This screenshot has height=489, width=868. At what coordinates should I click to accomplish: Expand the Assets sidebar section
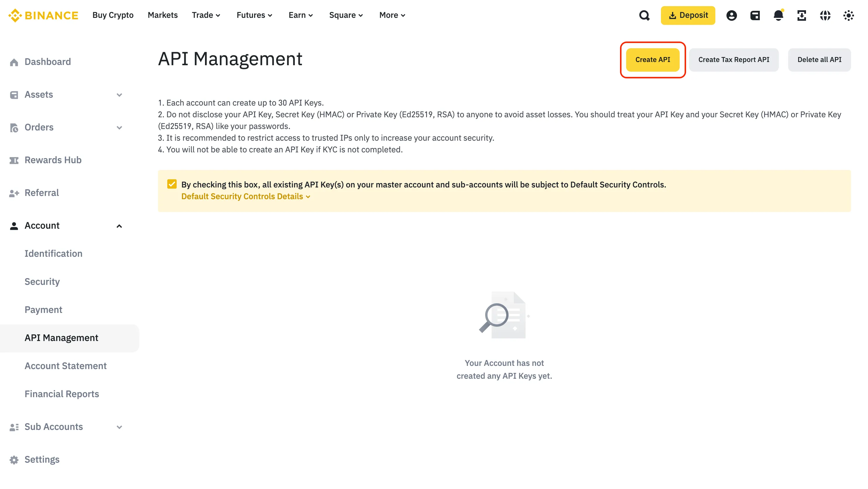click(x=119, y=95)
